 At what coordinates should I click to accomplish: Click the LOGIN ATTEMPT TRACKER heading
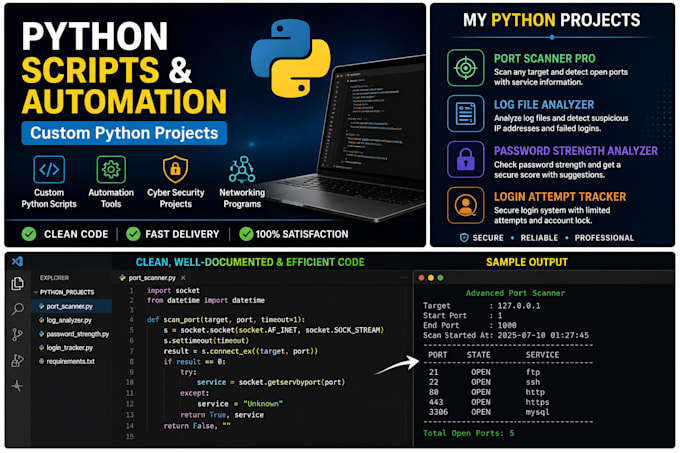(x=560, y=197)
